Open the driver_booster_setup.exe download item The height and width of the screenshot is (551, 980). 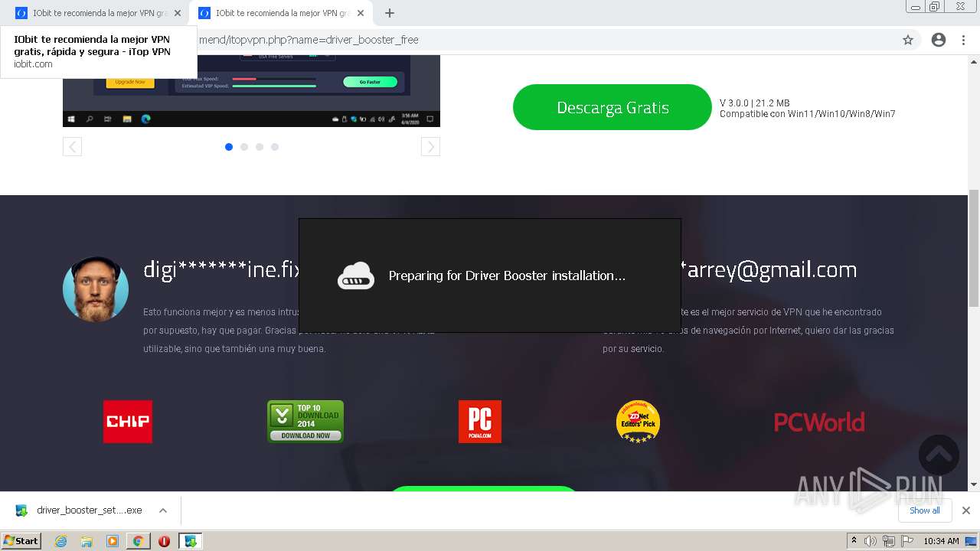79,510
